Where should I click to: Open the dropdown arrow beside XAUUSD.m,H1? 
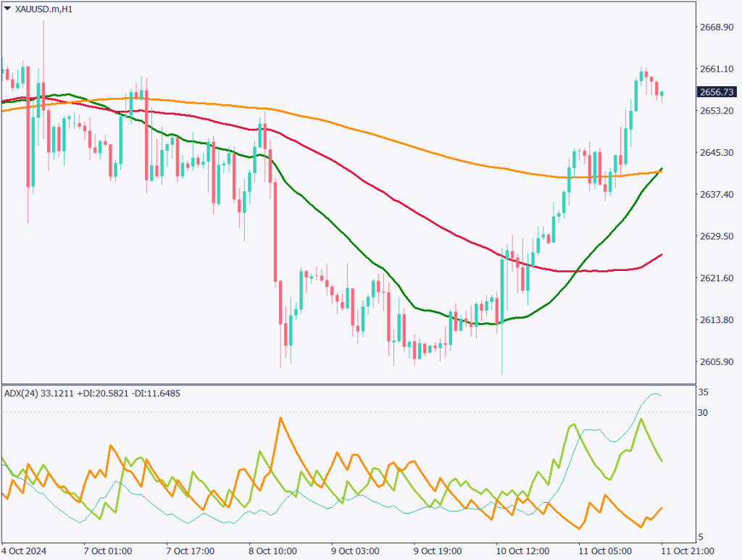tap(7, 9)
